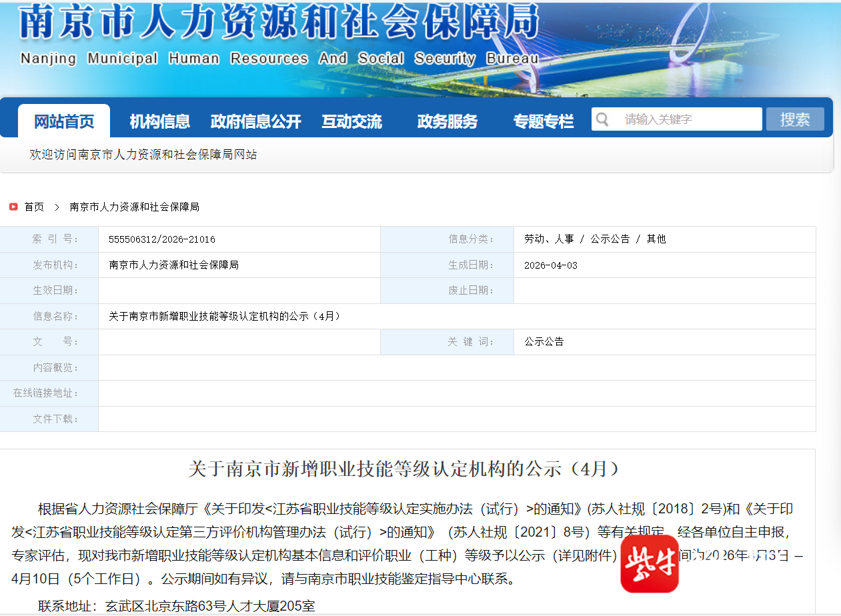This screenshot has height=616, width=841.
Task: Open the 网站首页 tab
Action: [64, 121]
